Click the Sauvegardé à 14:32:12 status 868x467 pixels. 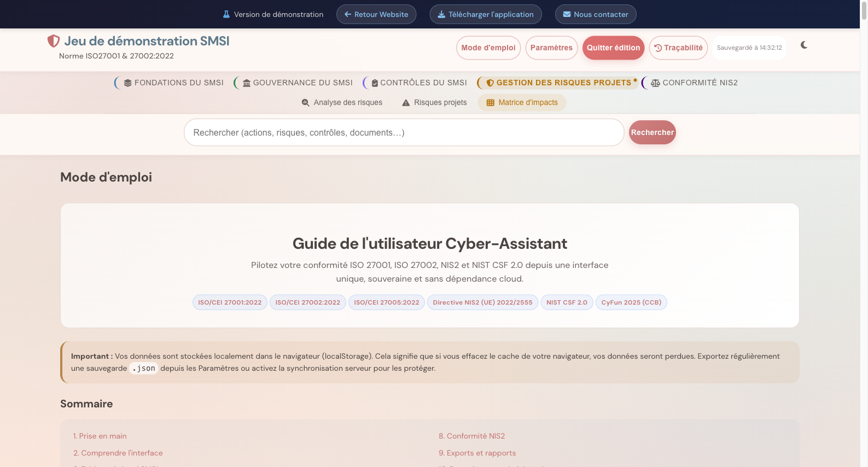pos(749,48)
